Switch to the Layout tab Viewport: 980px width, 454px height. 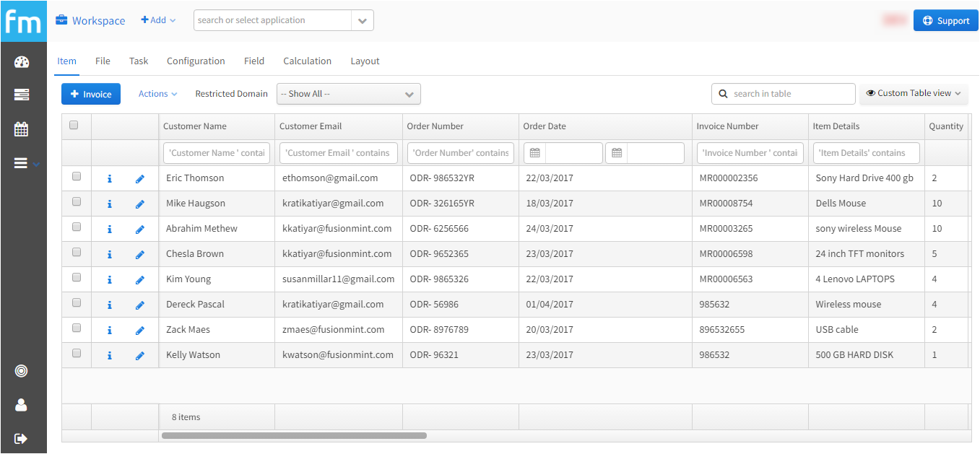(x=365, y=61)
